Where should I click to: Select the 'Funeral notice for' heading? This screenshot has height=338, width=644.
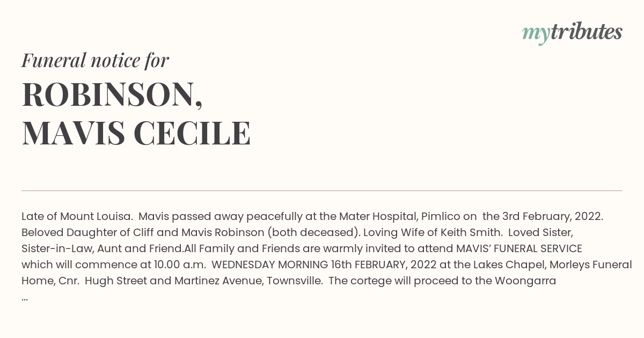(x=95, y=60)
